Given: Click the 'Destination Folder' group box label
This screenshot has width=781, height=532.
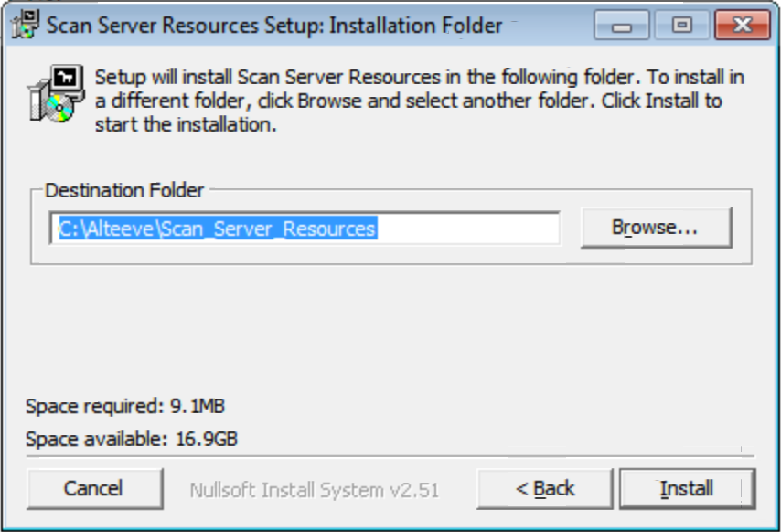Looking at the screenshot, I should pyautogui.click(x=124, y=190).
